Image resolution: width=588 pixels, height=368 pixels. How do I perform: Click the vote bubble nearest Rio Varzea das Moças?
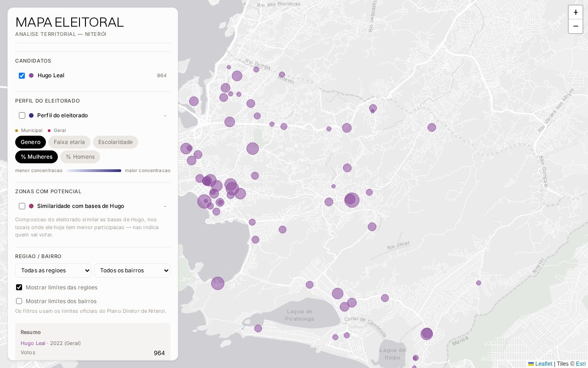(x=432, y=127)
